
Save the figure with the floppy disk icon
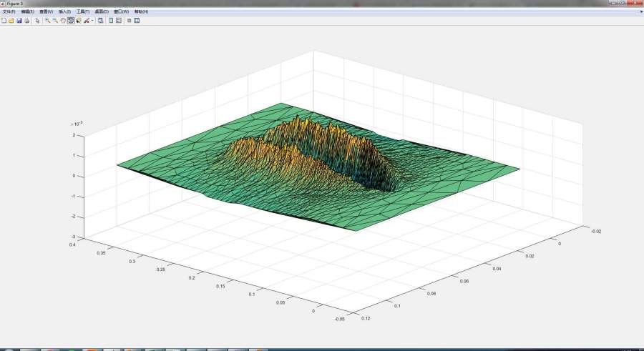tap(19, 21)
